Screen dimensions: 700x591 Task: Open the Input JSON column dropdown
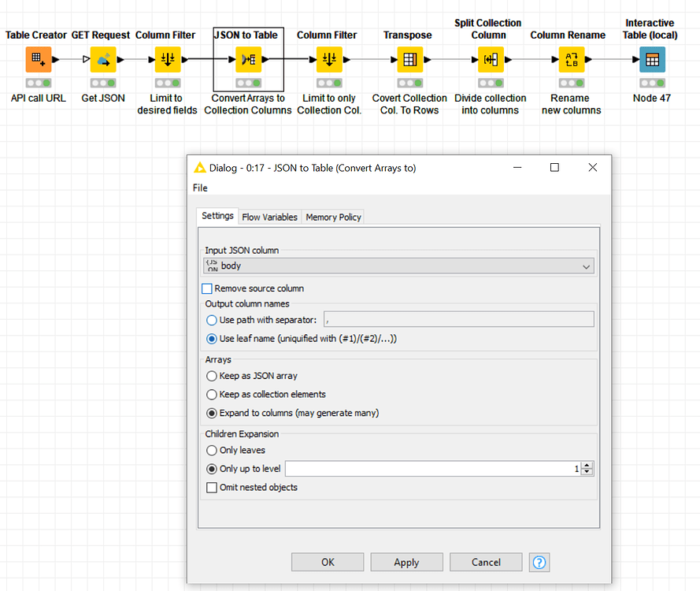[x=586, y=266]
